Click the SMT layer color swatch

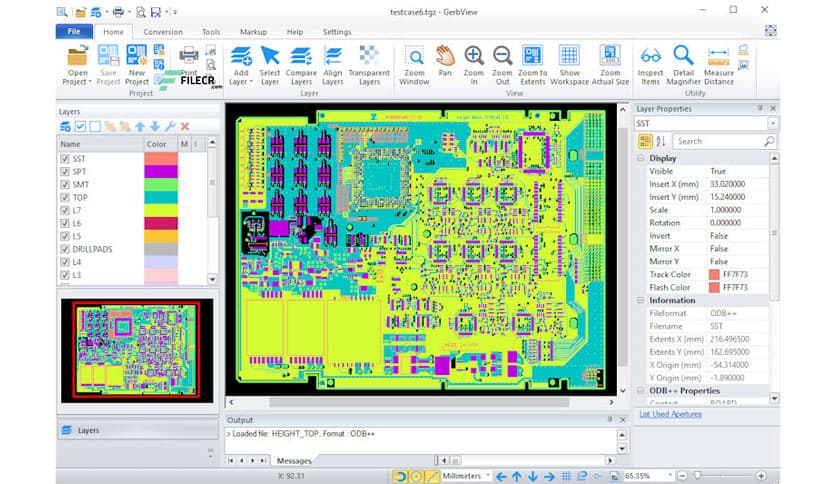coord(161,184)
